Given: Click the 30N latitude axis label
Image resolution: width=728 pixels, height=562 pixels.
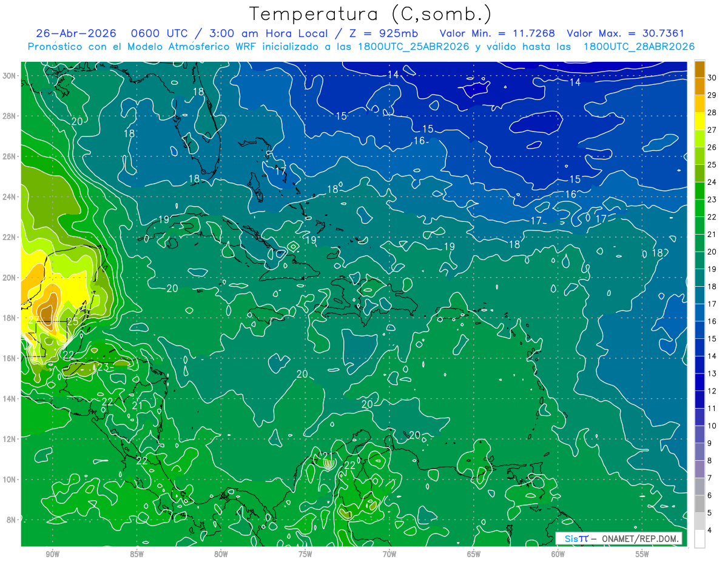Looking at the screenshot, I should click(x=10, y=76).
